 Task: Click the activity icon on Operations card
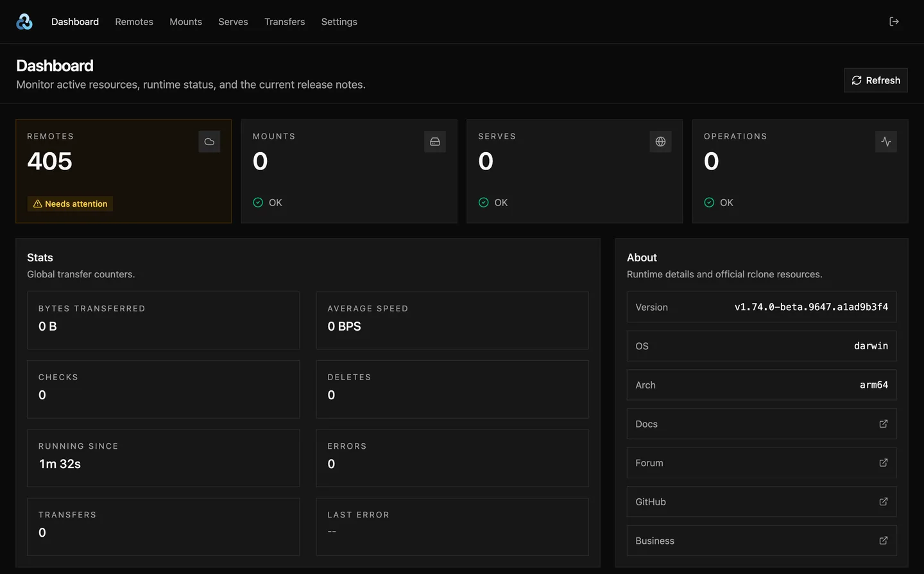click(886, 142)
